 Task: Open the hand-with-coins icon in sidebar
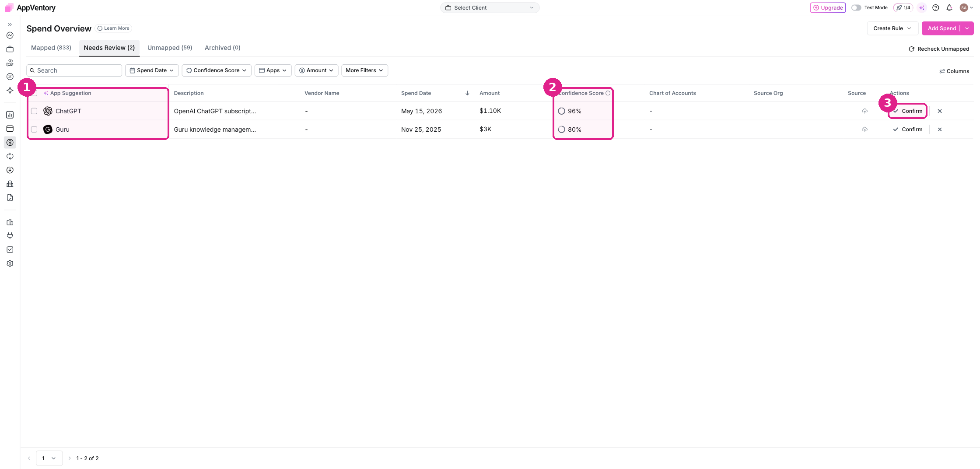(10, 63)
